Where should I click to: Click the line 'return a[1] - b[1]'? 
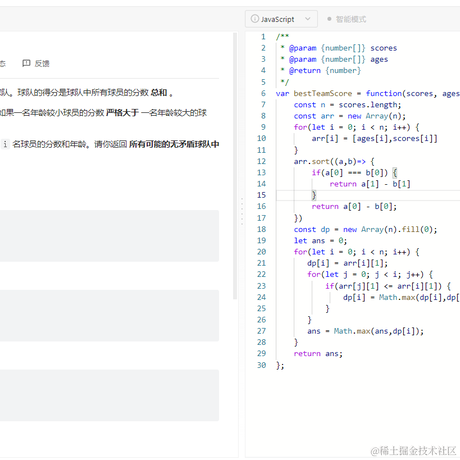370,184
